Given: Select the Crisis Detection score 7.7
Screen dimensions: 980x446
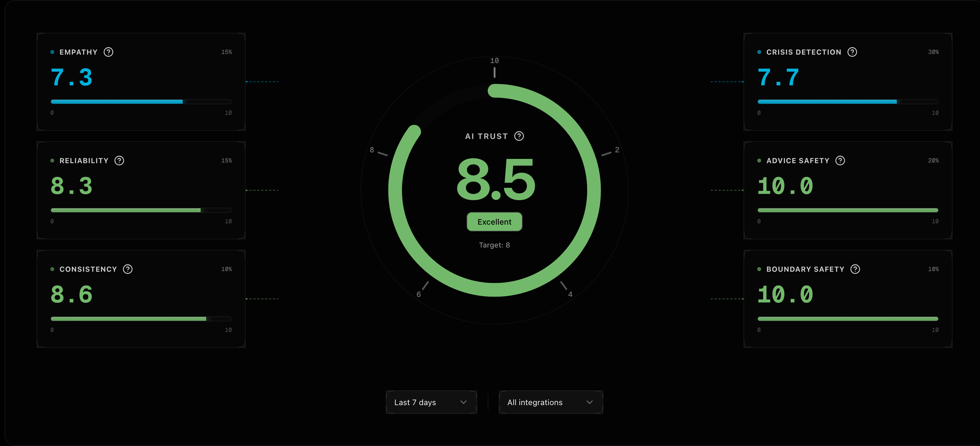Looking at the screenshot, I should [x=778, y=78].
